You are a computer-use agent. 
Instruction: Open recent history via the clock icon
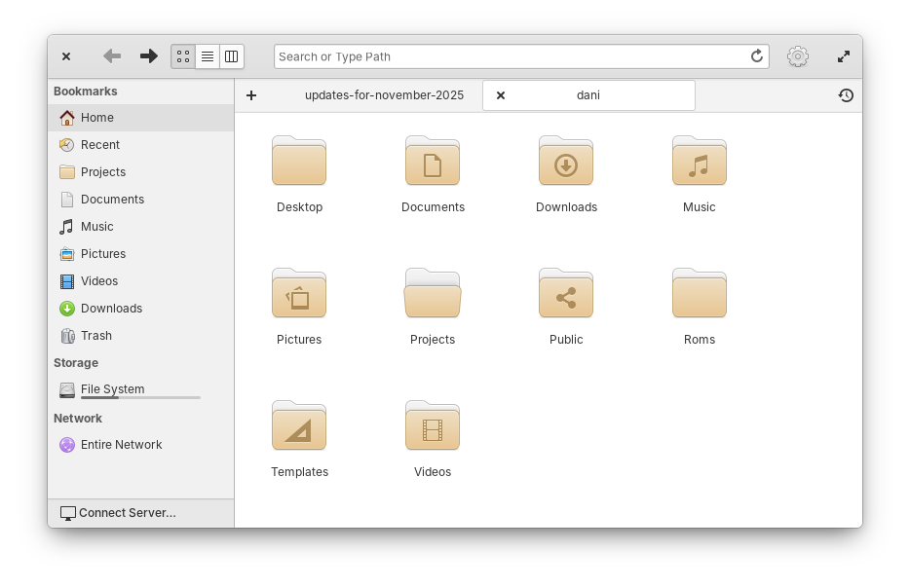click(x=846, y=95)
